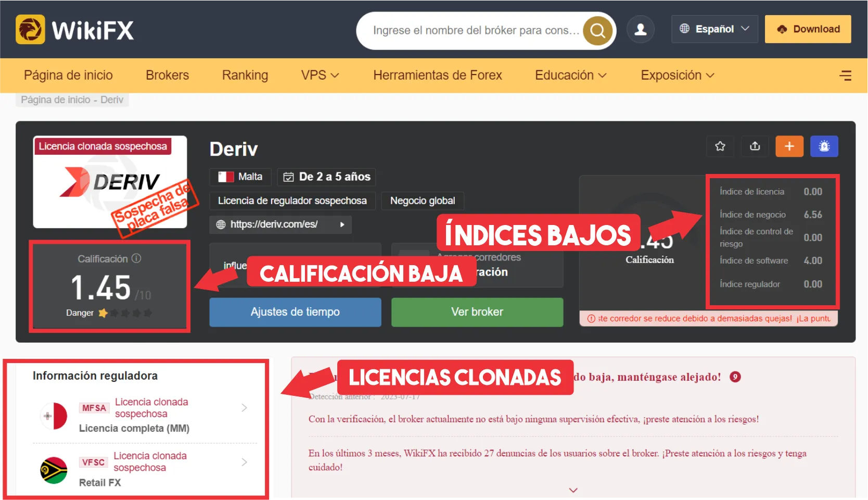Click the Licencia de regulador sospechosa tag
This screenshot has width=868, height=500.
coord(292,201)
